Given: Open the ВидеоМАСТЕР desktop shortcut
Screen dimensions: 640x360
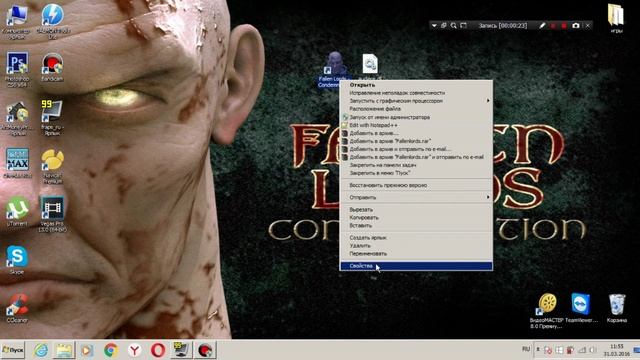Looking at the screenshot, I should coord(547,310).
